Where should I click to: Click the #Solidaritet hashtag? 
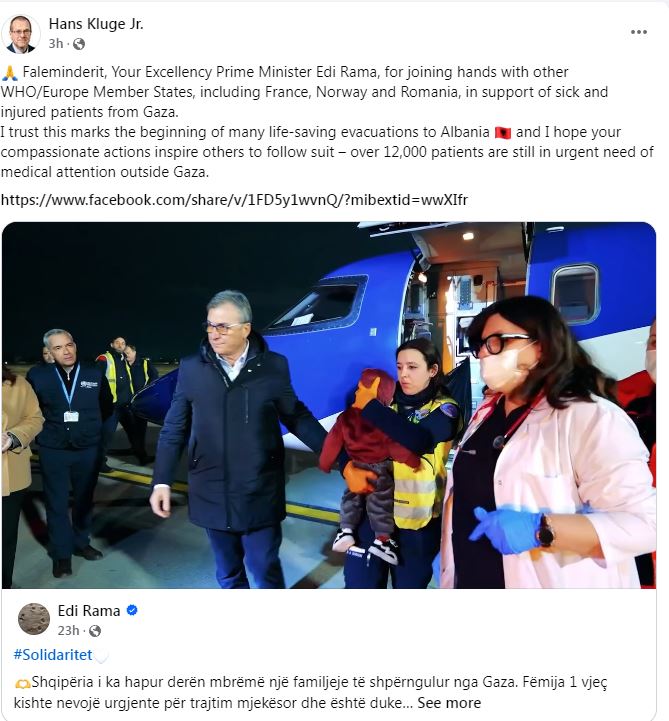53,655
